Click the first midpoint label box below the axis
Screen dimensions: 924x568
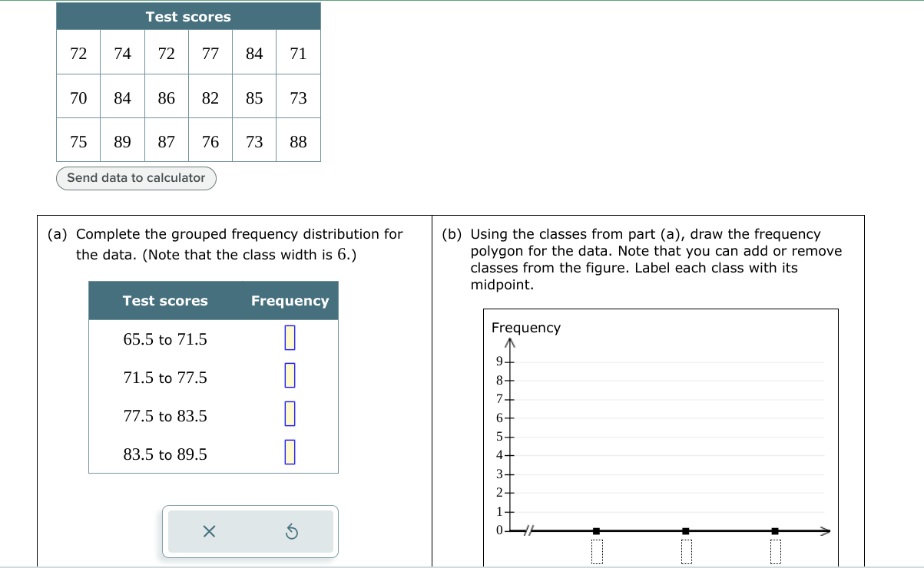point(597,550)
